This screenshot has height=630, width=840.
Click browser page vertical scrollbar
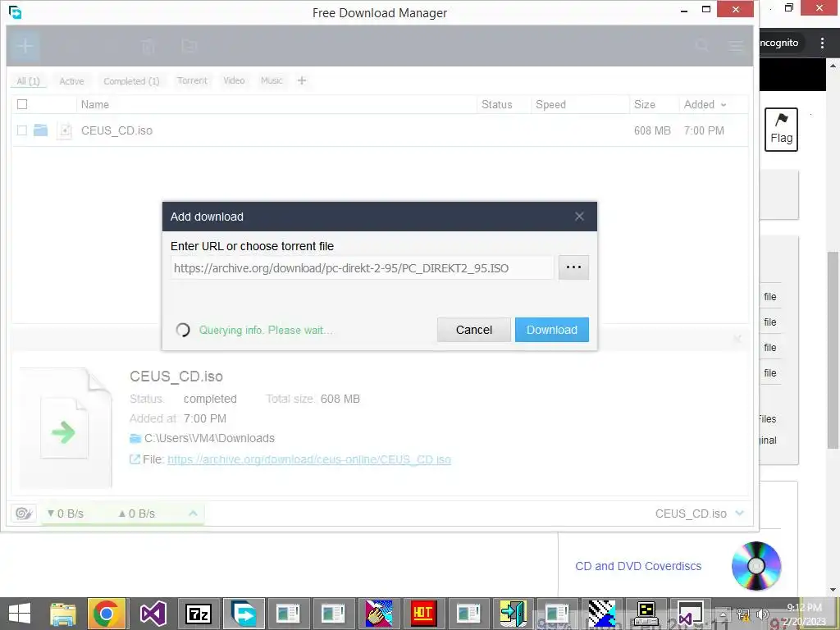(833, 349)
